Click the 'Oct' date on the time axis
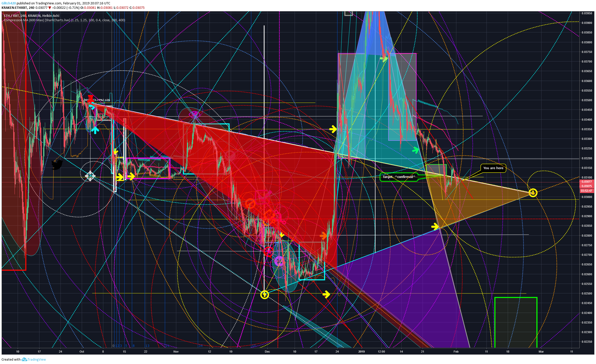This screenshot has width=596, height=364. tap(82, 352)
